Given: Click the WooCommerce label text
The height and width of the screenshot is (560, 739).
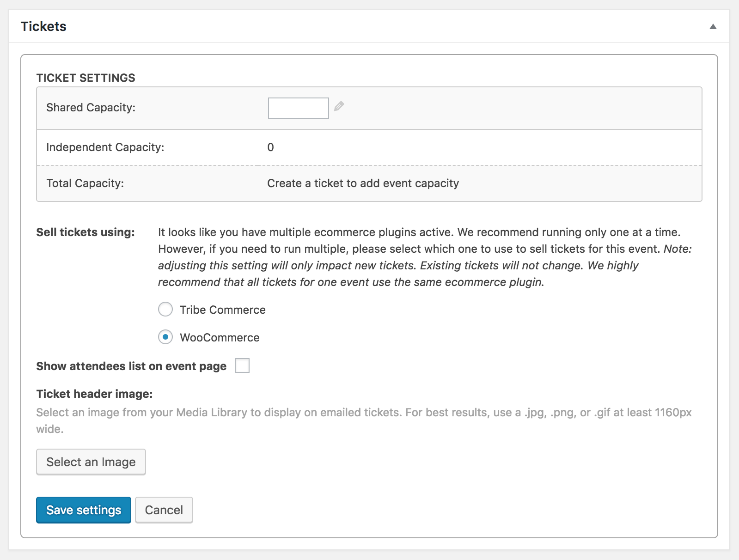Looking at the screenshot, I should [x=220, y=338].
